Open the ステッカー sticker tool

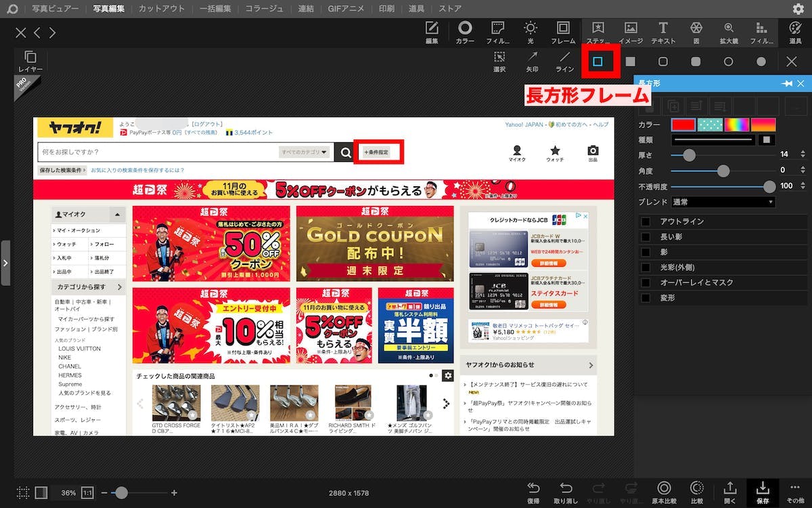click(x=598, y=32)
